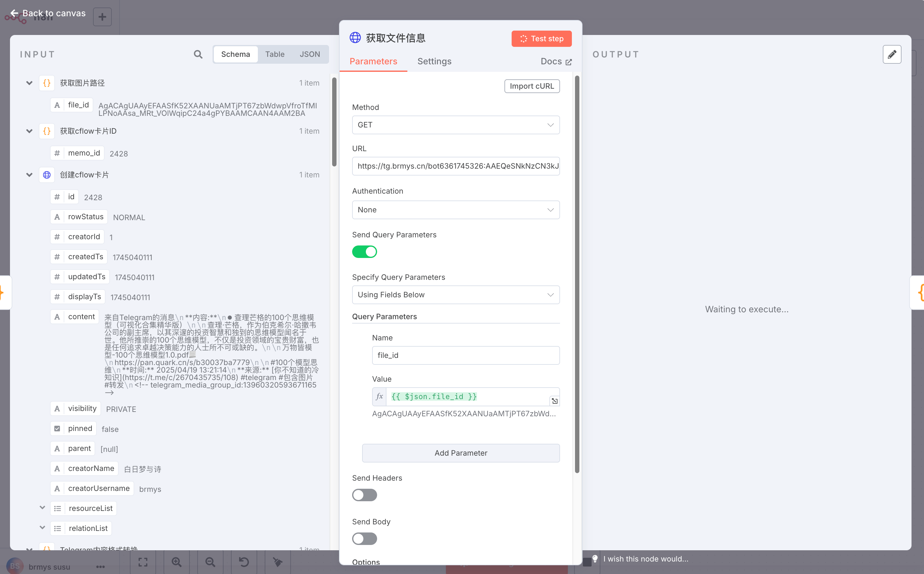Click the plus add button in top bar
This screenshot has height=574, width=924.
(x=102, y=17)
